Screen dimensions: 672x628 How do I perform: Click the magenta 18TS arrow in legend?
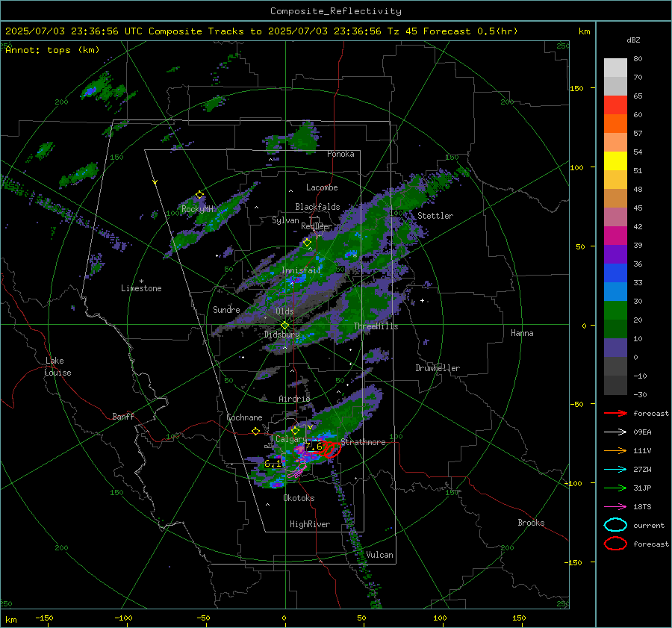615,507
